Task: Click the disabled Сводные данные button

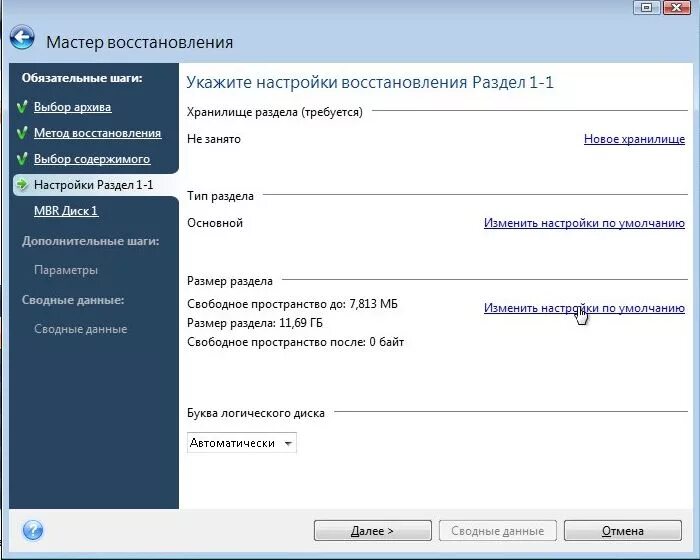Action: click(498, 531)
